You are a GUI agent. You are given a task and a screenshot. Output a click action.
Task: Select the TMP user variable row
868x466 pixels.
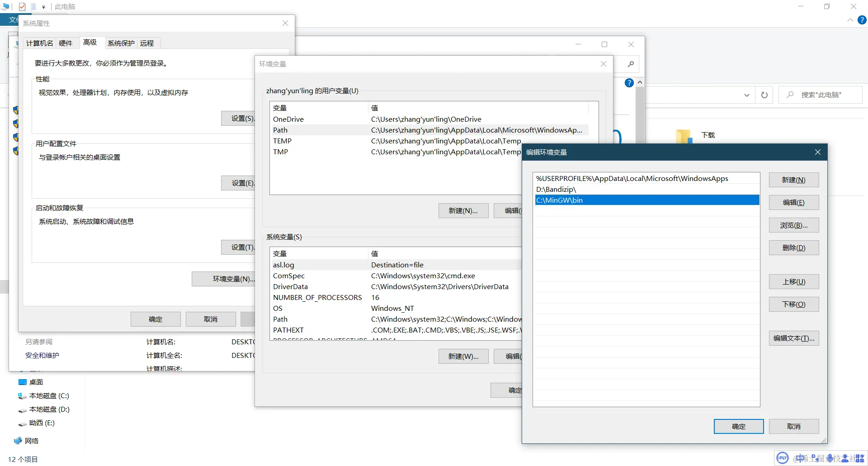coord(396,152)
